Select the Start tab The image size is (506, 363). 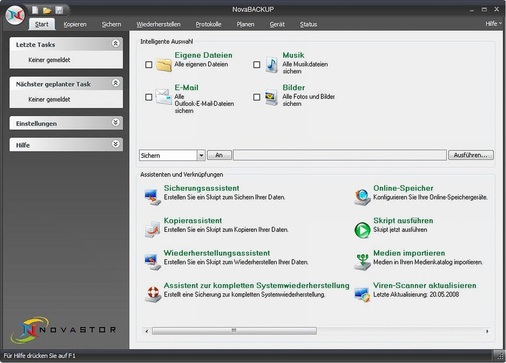42,24
